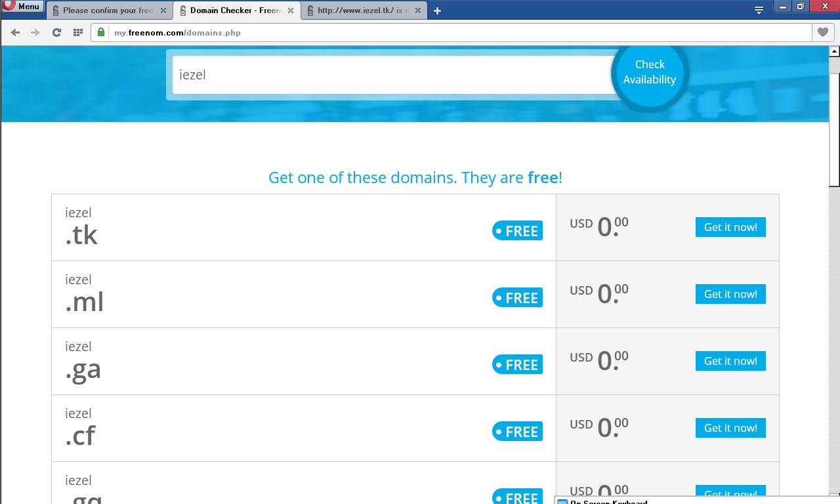Close the 'Please confirm your free' tab

[163, 10]
